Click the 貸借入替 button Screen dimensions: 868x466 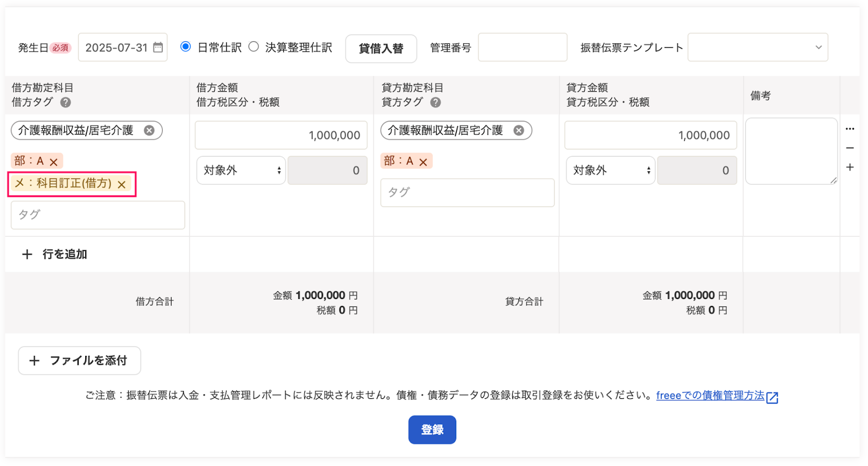coord(381,48)
